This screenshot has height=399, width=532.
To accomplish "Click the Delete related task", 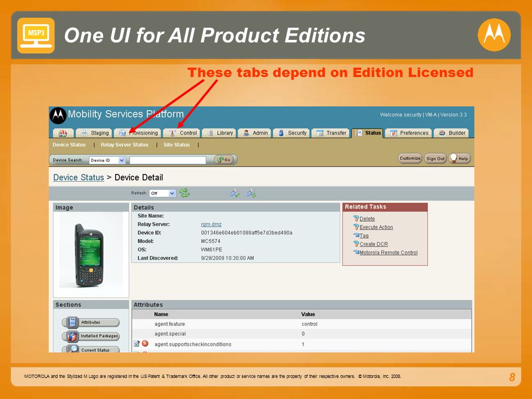I will click(367, 219).
